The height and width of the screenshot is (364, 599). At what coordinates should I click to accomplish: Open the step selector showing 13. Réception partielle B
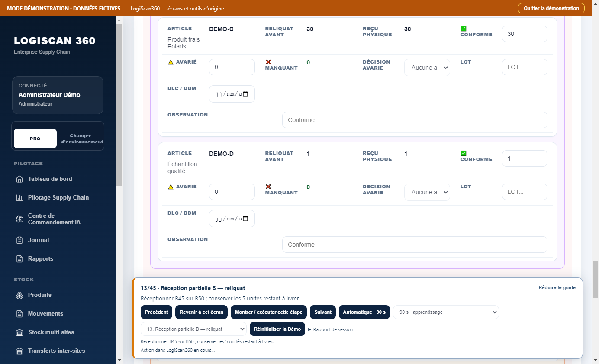point(193,329)
